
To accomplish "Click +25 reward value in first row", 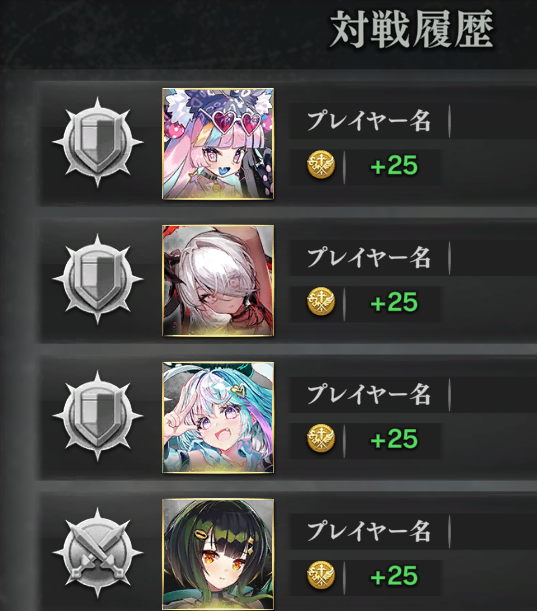I will pos(394,166).
